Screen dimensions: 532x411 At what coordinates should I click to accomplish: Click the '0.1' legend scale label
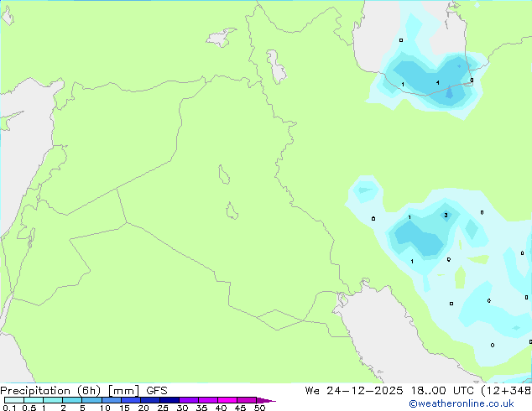[9, 408]
